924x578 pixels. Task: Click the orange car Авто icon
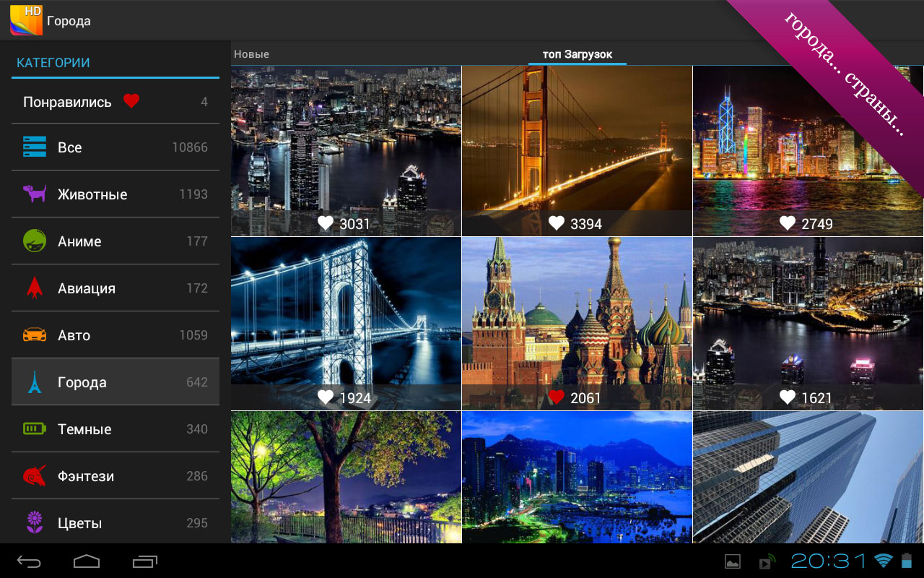(35, 335)
